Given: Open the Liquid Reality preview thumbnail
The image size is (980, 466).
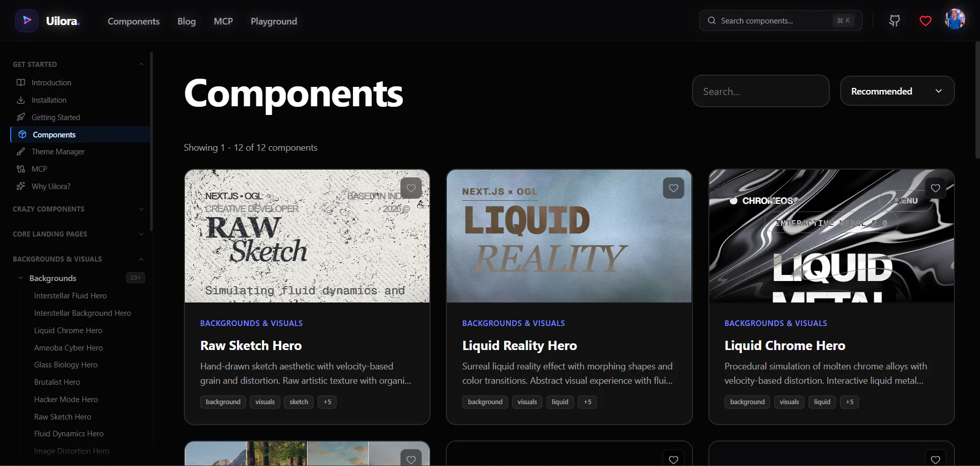Looking at the screenshot, I should coord(569,236).
